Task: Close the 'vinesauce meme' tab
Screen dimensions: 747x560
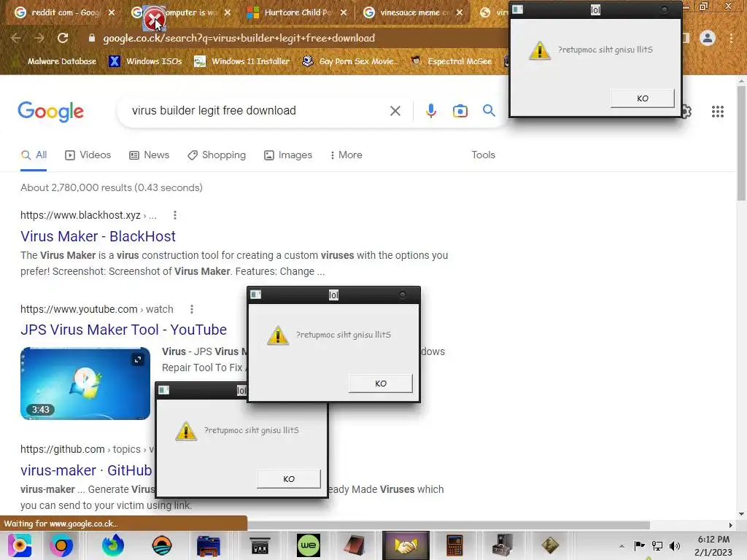Action: coord(460,12)
